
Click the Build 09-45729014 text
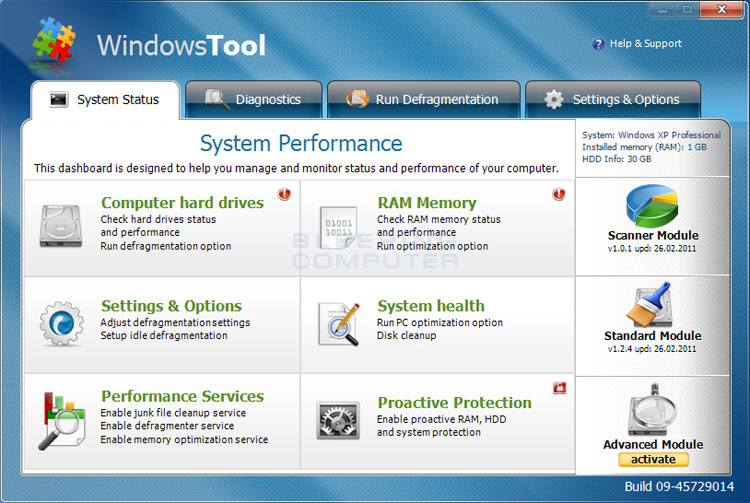(679, 487)
